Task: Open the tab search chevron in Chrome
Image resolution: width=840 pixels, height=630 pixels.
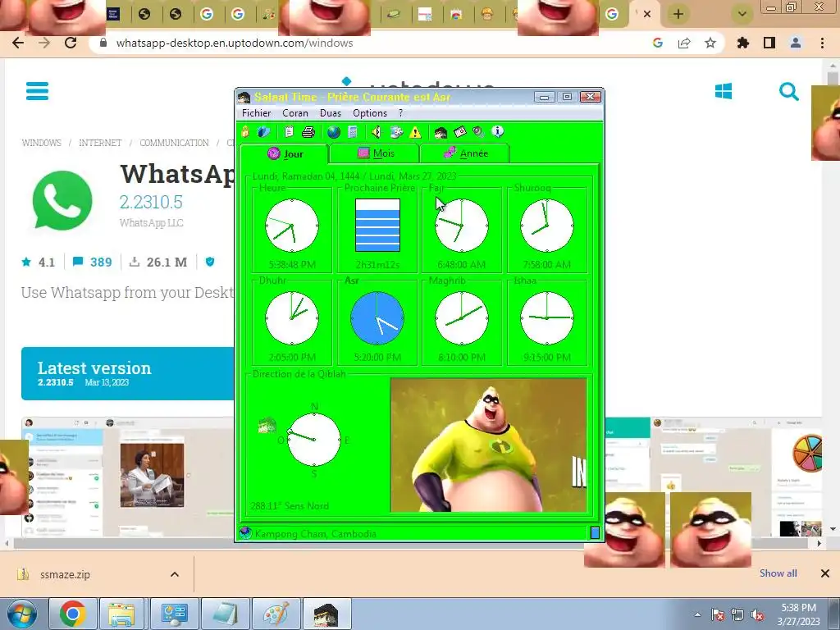Action: (x=742, y=14)
